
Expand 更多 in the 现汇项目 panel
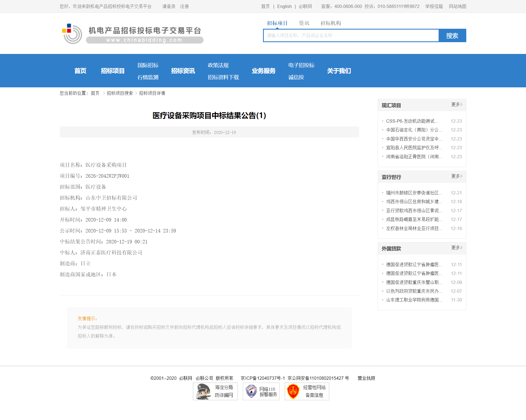456,105
